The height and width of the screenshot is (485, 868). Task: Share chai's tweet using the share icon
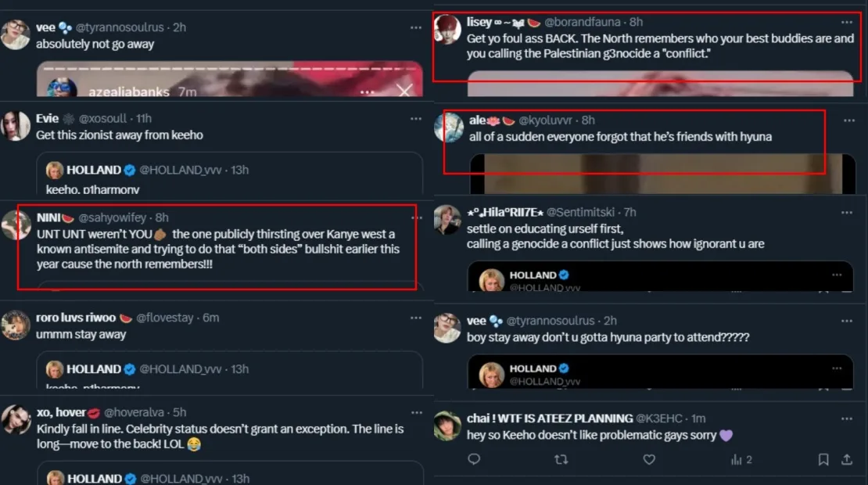click(848, 460)
